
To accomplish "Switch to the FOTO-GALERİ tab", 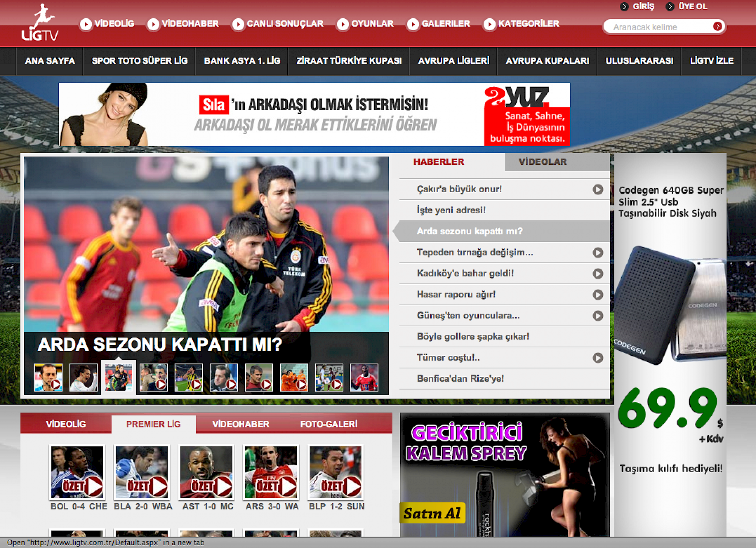I will [x=328, y=424].
